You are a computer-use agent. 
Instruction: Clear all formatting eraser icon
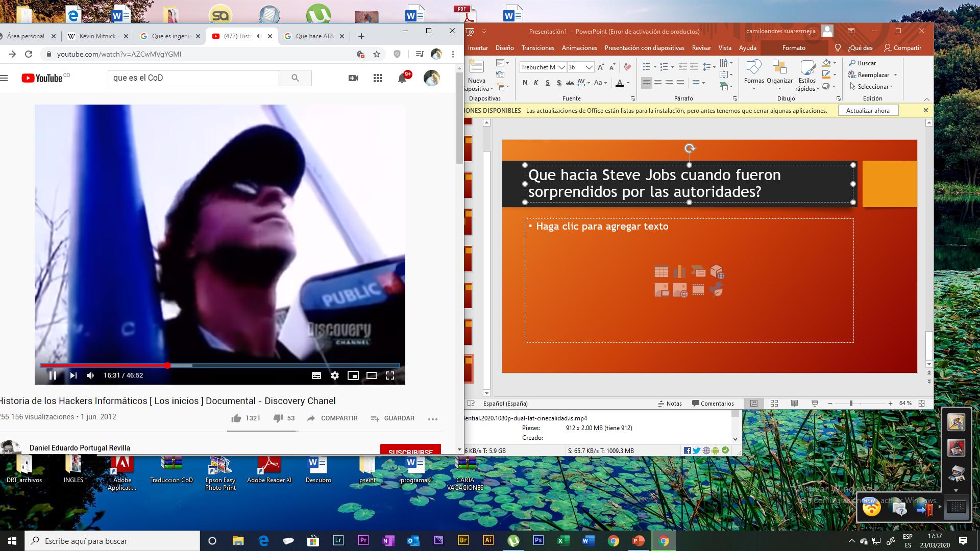(x=627, y=67)
